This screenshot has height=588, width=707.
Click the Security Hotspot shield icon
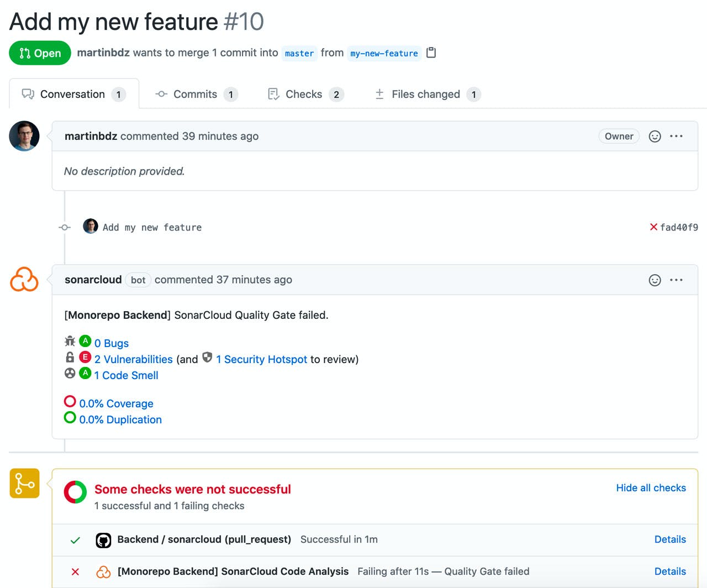[x=207, y=358]
